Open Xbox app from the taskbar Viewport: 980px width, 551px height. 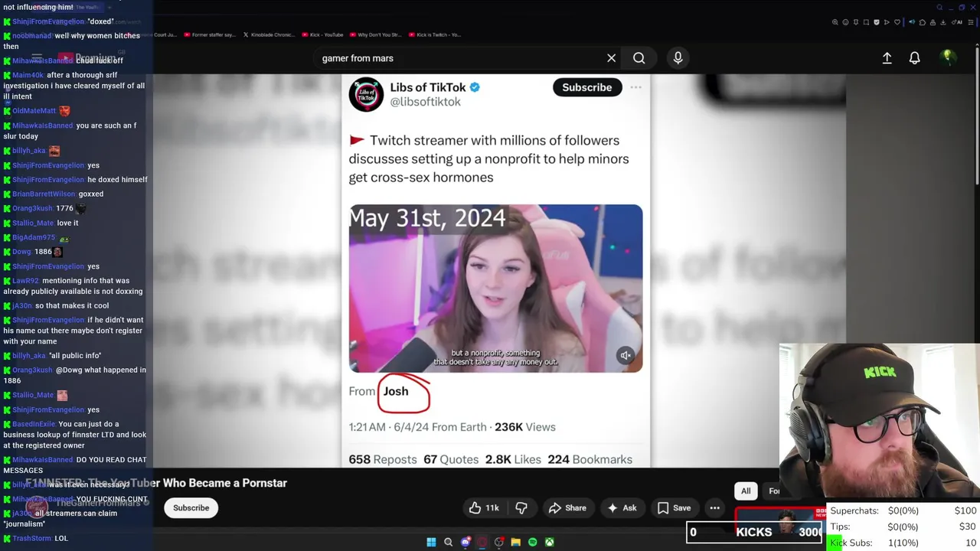coord(550,542)
